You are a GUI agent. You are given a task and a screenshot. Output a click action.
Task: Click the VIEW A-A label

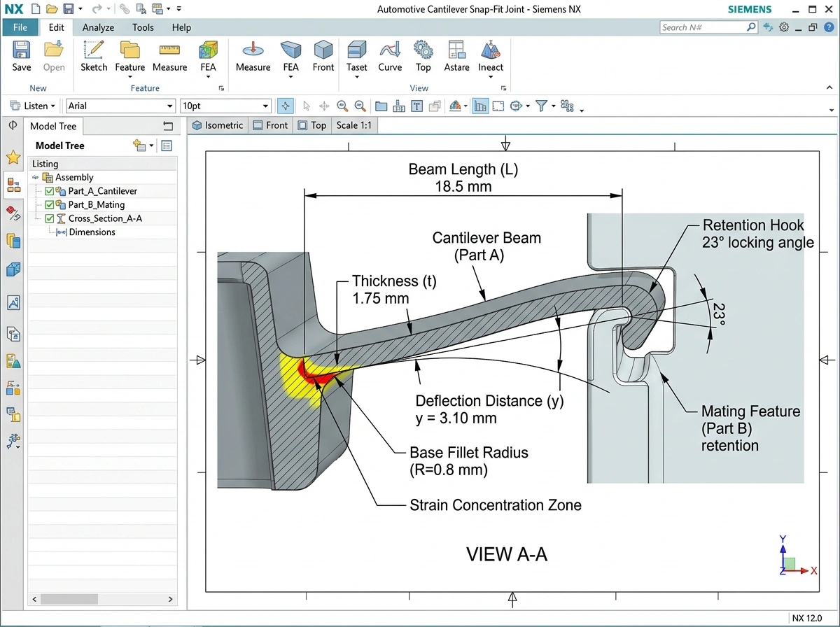pos(507,554)
